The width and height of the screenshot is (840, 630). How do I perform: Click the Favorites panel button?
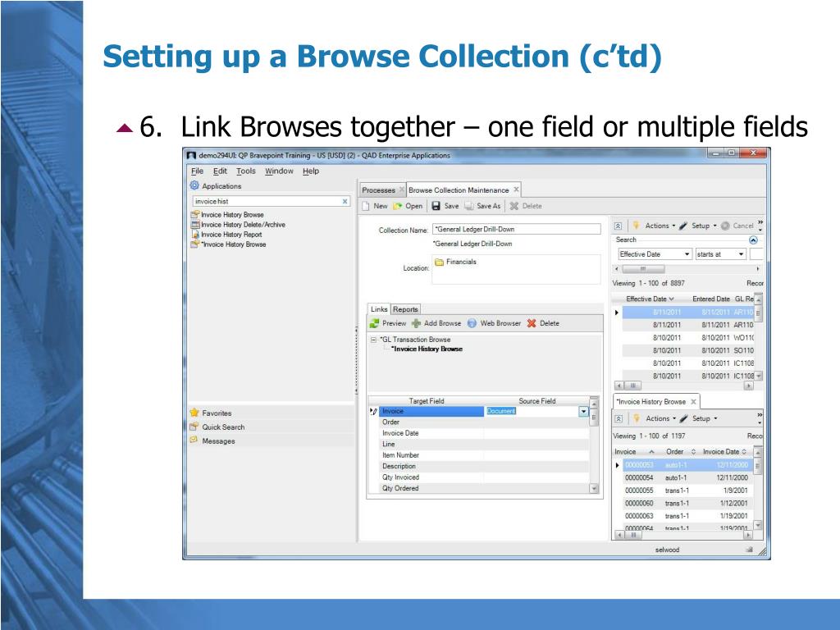coord(271,413)
